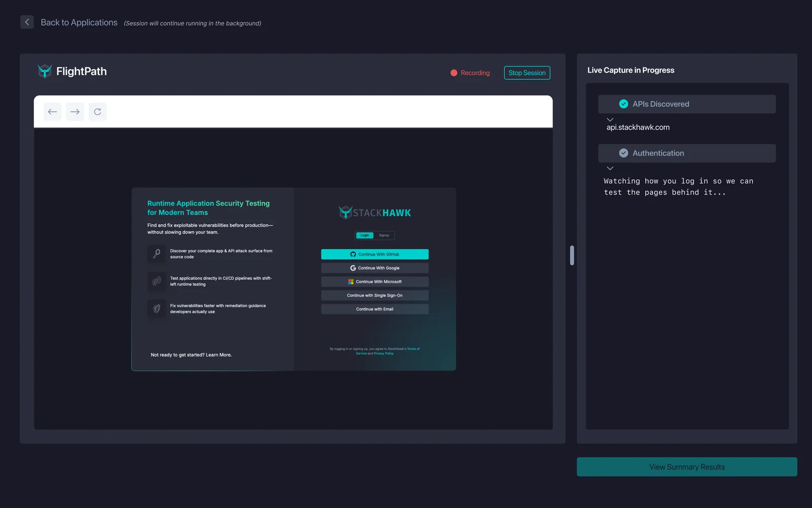Viewport: 812px width, 508px height.
Task: Click the Google G icon in button
Action: tap(353, 268)
